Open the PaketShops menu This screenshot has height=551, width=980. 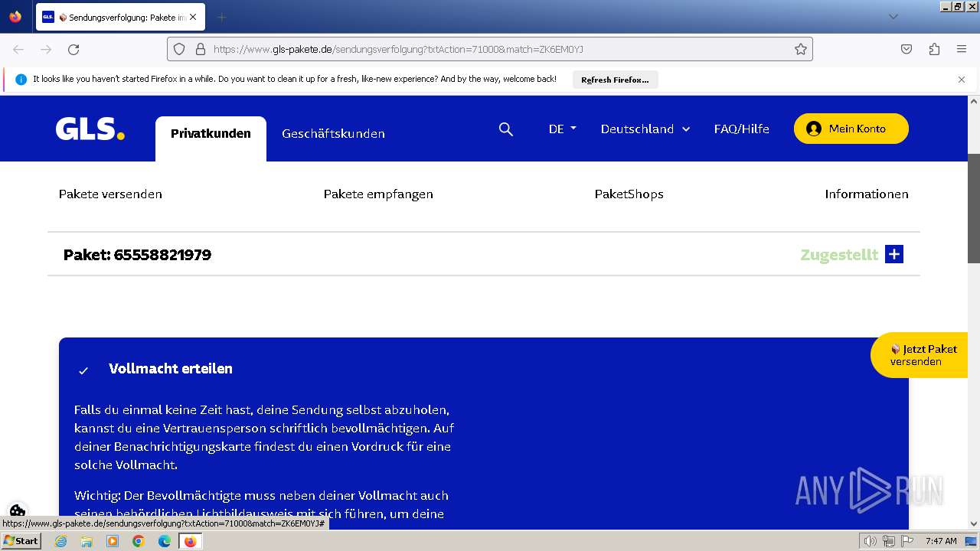coord(629,194)
